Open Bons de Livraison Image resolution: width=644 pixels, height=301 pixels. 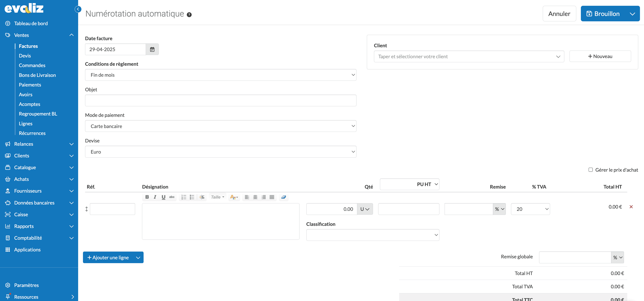tap(37, 75)
